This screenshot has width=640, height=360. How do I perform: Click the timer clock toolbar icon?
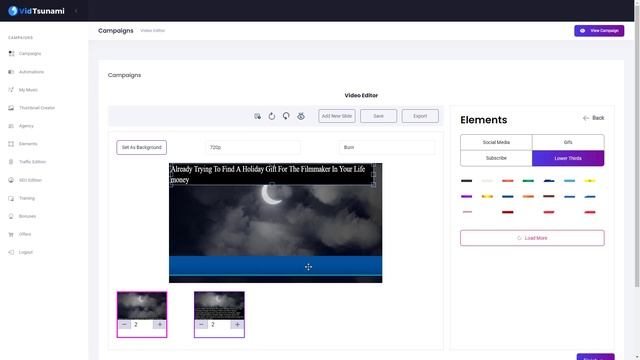pyautogui.click(x=301, y=116)
